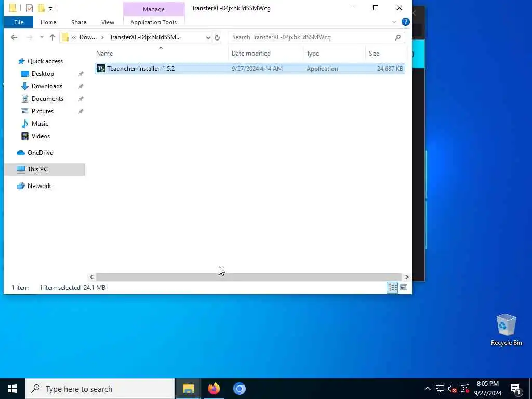Click the Forward navigation arrow

pos(30,37)
